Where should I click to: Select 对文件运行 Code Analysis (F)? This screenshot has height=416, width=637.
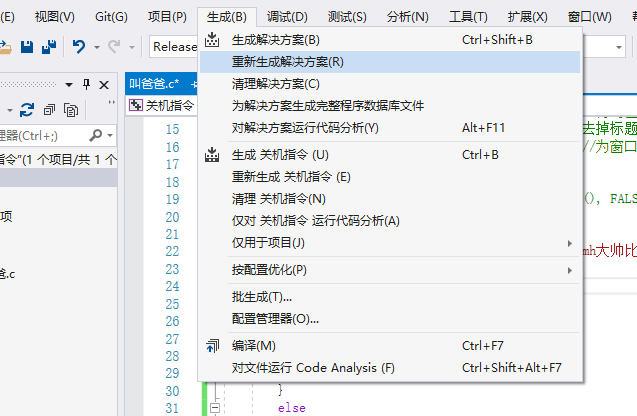pos(390,368)
